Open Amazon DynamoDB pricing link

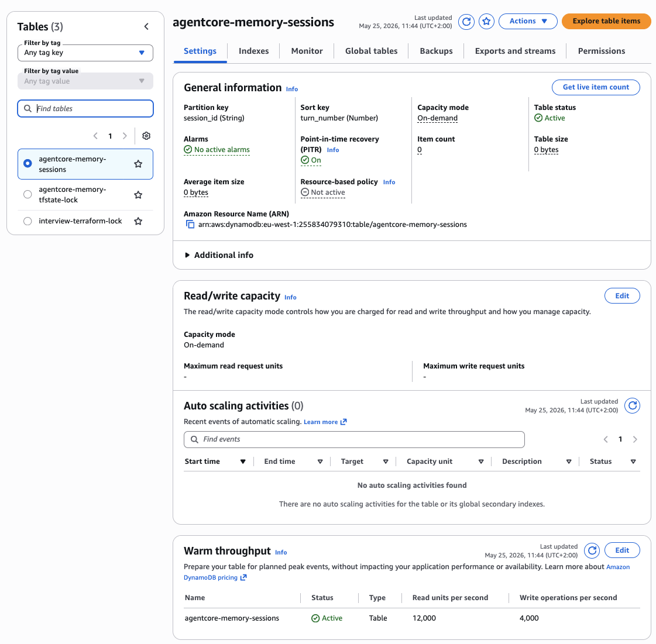[215, 577]
